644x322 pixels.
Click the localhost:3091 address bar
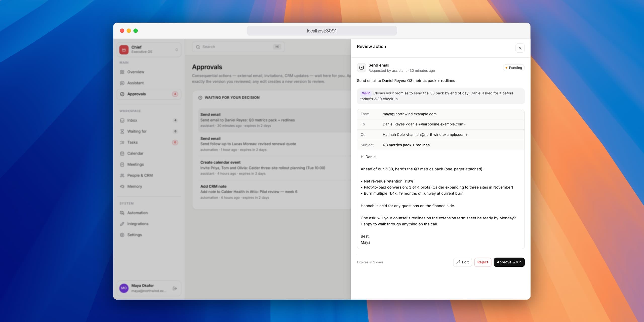(x=322, y=31)
